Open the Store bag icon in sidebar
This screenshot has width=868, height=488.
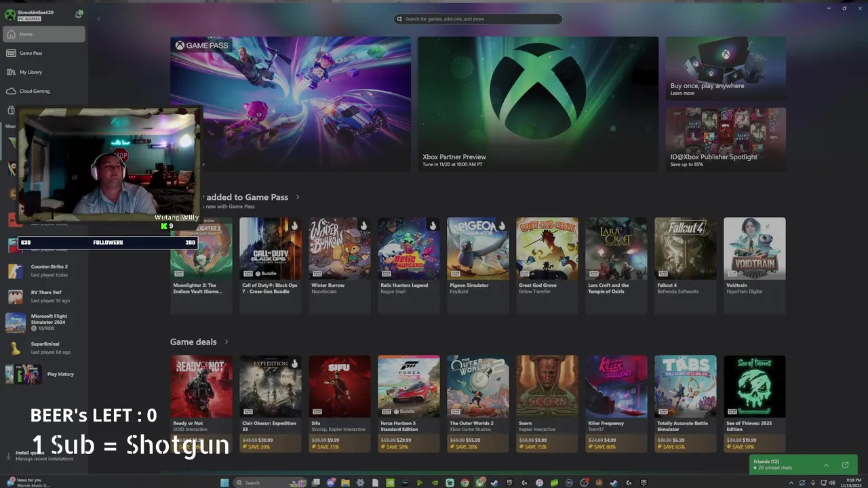pyautogui.click(x=11, y=110)
